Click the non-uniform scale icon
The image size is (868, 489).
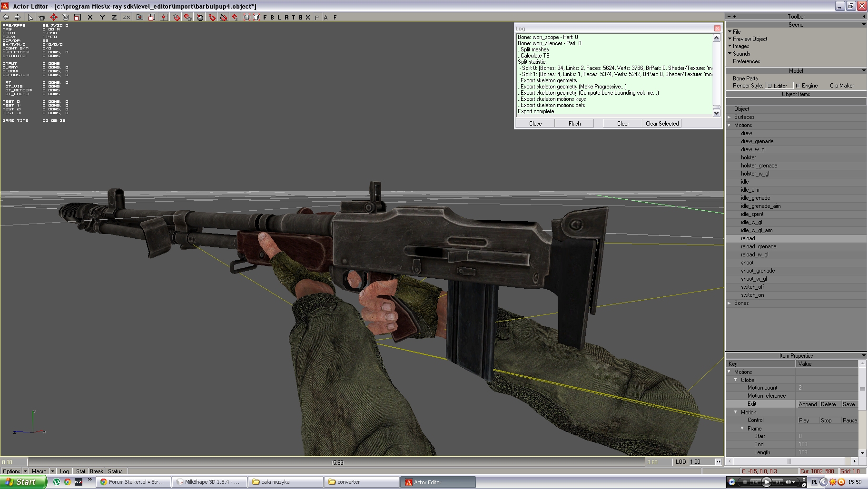click(x=151, y=17)
